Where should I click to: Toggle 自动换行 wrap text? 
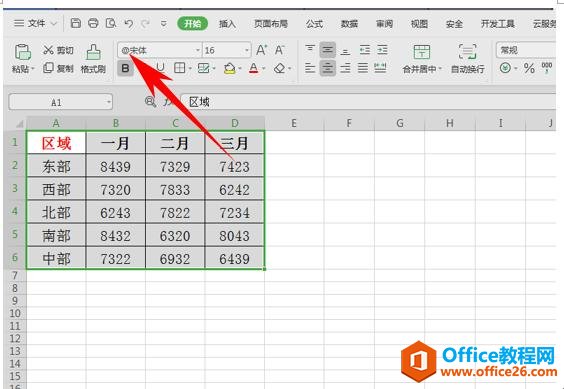[x=468, y=59]
